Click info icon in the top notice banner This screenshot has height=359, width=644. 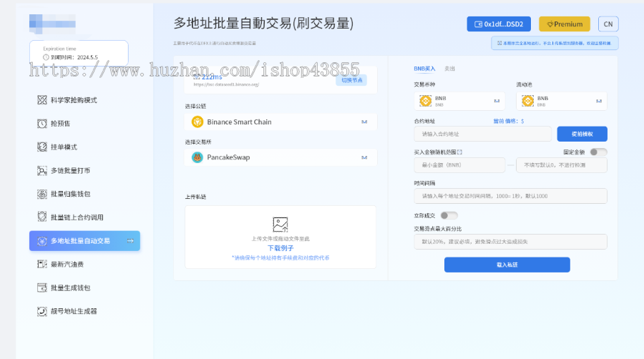499,43
